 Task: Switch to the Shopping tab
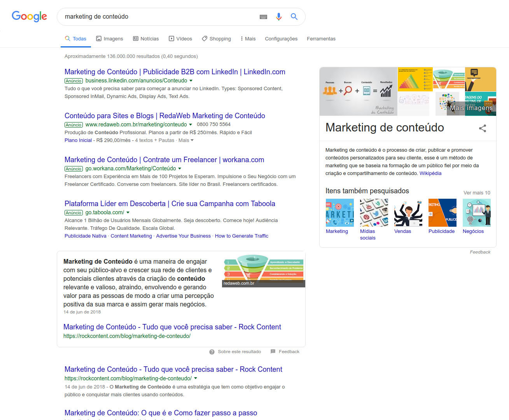click(216, 39)
